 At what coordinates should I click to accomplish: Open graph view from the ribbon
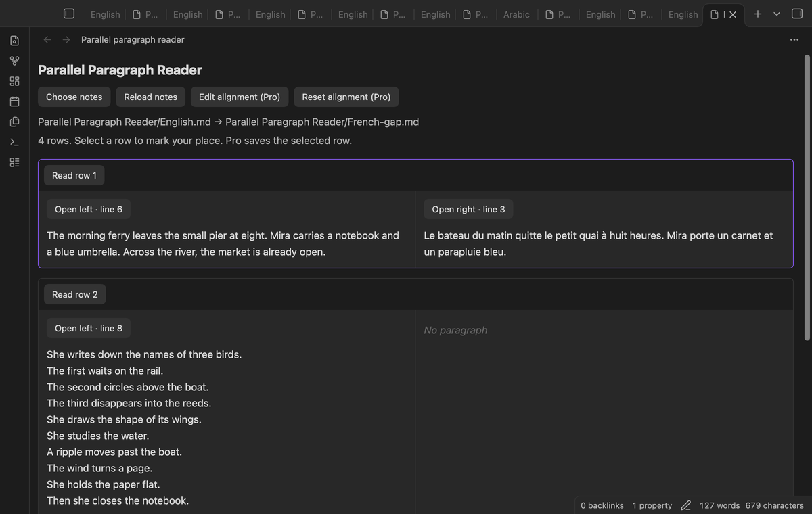14,61
